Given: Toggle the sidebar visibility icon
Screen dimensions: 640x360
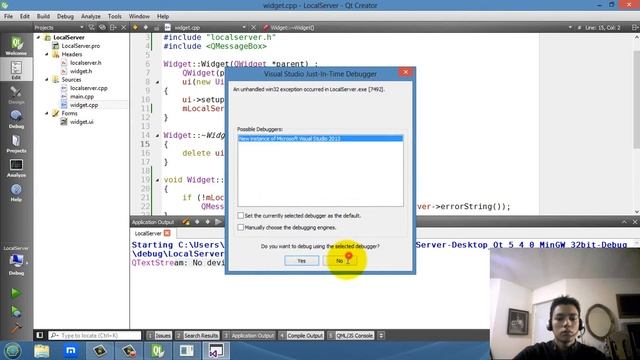Looking at the screenshot, I should (x=40, y=335).
